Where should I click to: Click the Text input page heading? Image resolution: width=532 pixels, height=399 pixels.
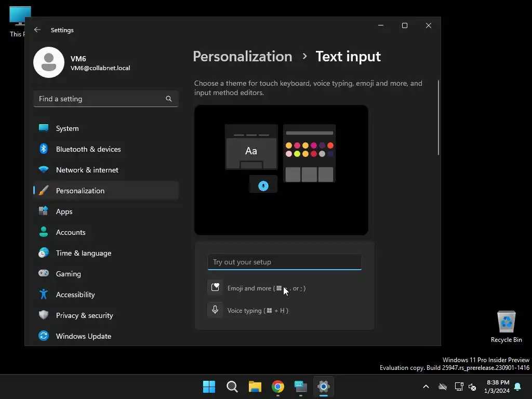(x=348, y=56)
